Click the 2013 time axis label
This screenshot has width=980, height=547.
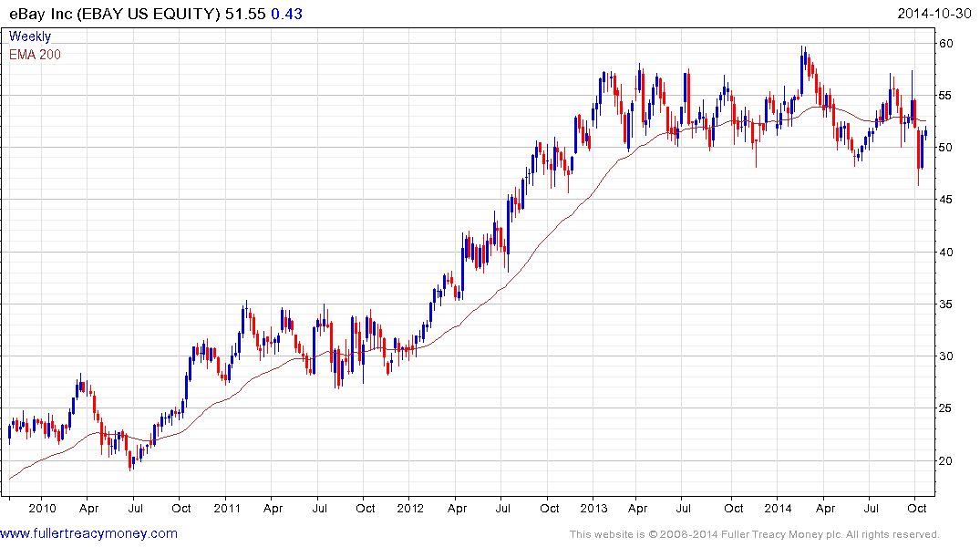click(x=593, y=508)
